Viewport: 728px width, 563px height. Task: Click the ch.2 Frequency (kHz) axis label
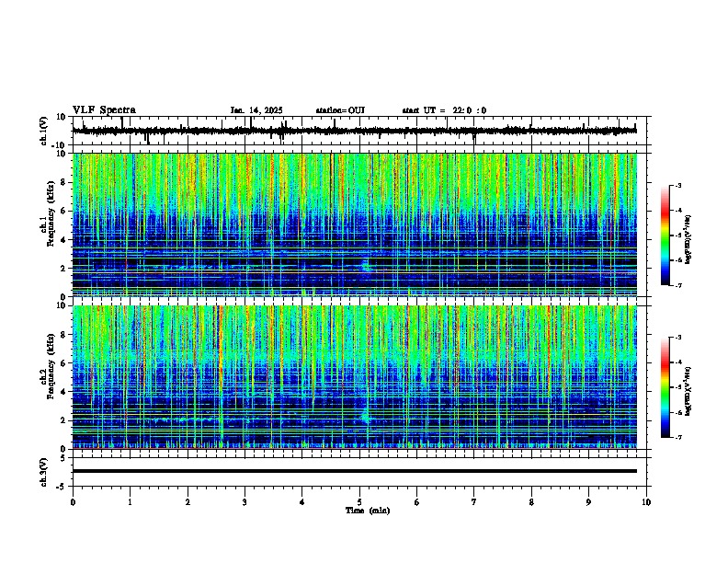pos(48,365)
